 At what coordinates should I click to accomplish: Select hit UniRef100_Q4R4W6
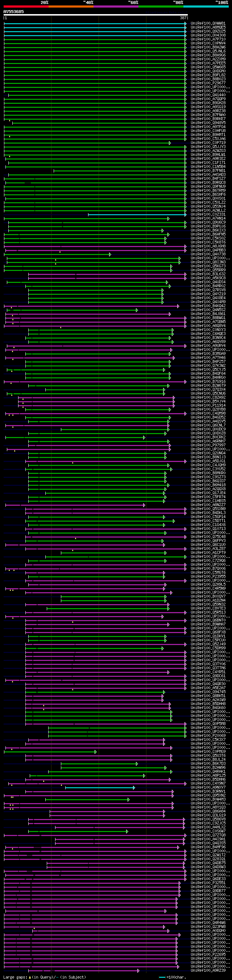click(208, 922)
